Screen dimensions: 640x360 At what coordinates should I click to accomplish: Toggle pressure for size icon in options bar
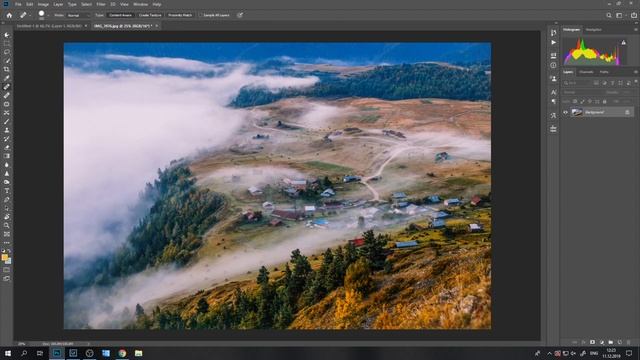240,15
